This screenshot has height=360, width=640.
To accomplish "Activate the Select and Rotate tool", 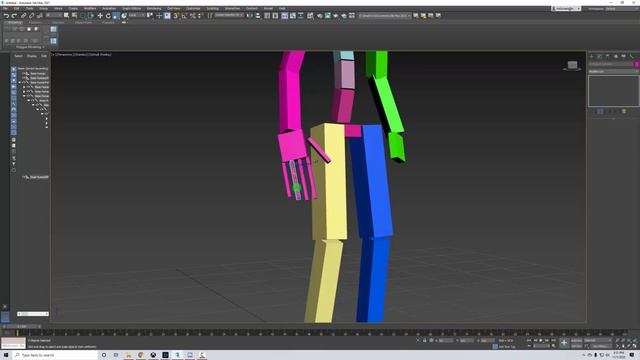I will (x=108, y=16).
